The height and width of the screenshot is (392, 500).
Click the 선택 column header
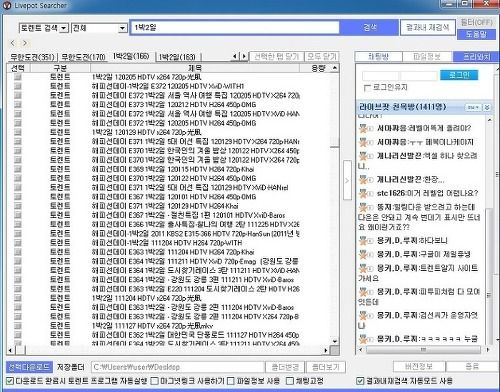[18, 68]
